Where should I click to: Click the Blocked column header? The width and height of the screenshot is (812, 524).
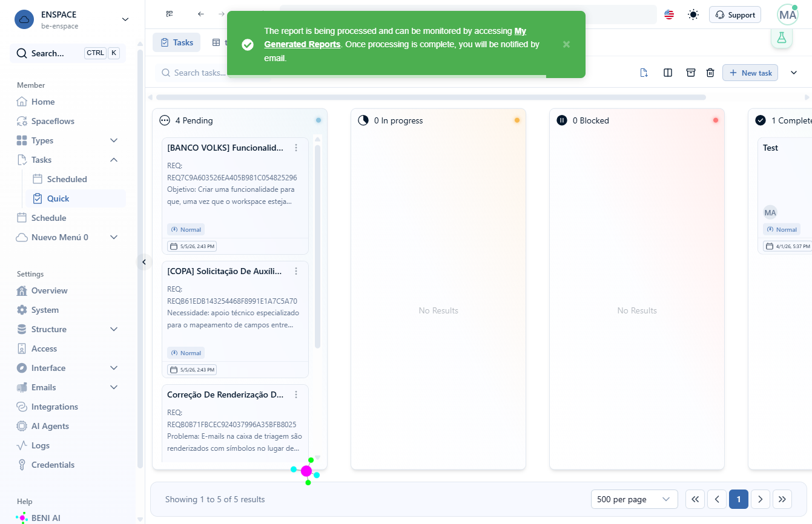637,120
